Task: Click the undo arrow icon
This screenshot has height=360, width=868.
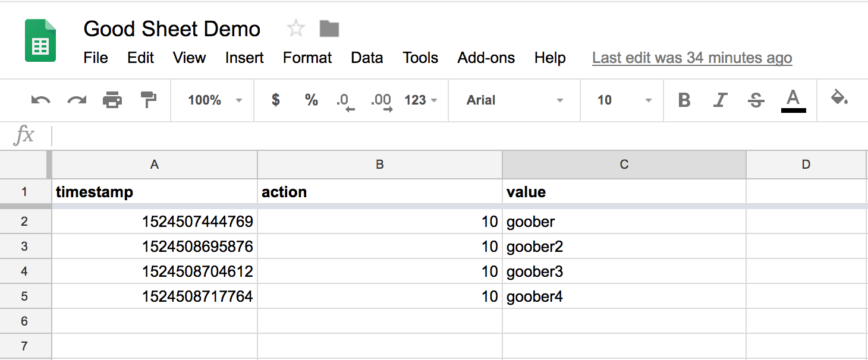Action: [40, 100]
